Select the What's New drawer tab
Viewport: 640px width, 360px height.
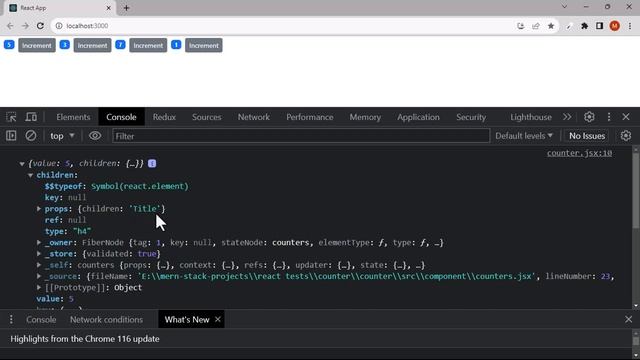[x=187, y=320]
